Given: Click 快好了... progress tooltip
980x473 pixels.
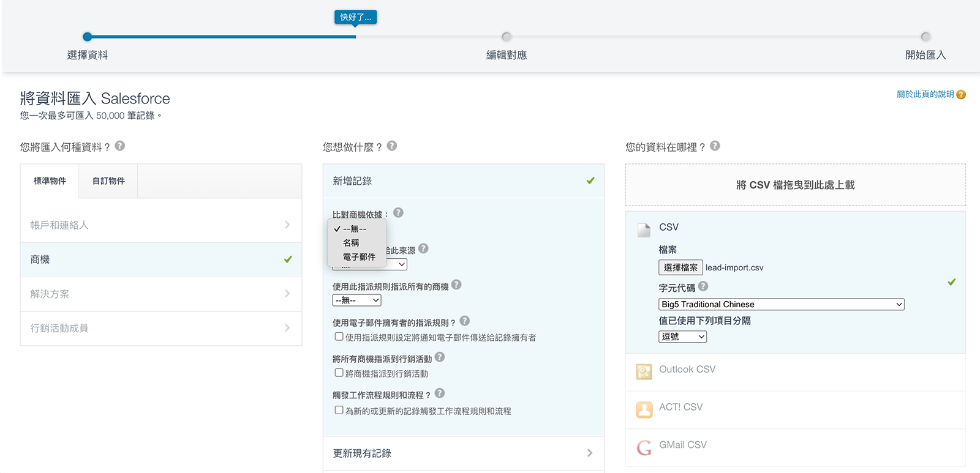Looking at the screenshot, I should tap(355, 17).
